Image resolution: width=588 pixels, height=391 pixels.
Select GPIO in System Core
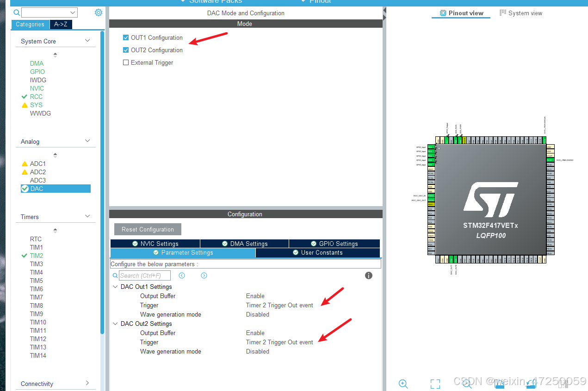[37, 72]
